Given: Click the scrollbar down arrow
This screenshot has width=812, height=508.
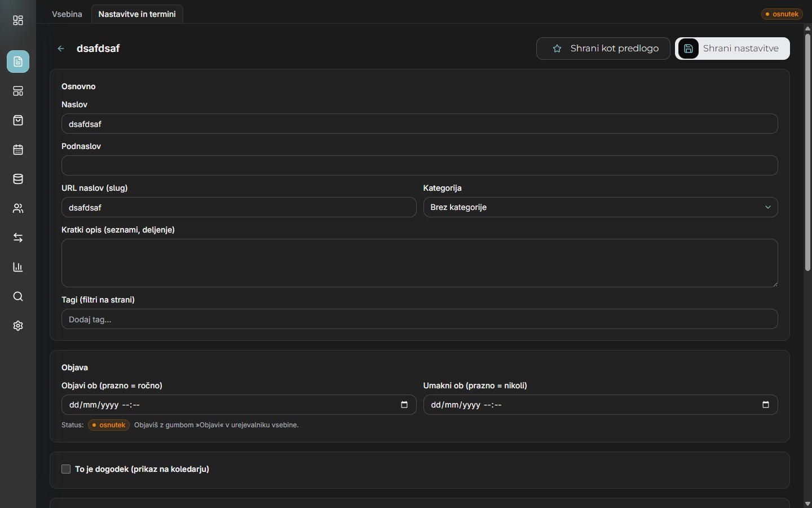Looking at the screenshot, I should [x=807, y=503].
